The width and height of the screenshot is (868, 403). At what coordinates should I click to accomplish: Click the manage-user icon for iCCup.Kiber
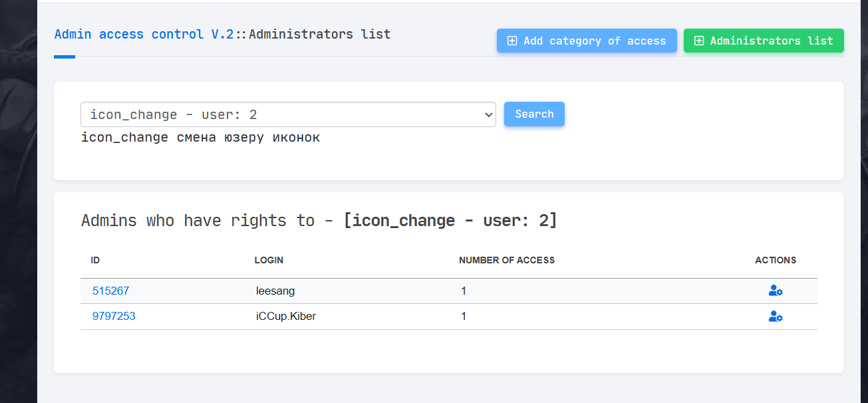coord(776,317)
